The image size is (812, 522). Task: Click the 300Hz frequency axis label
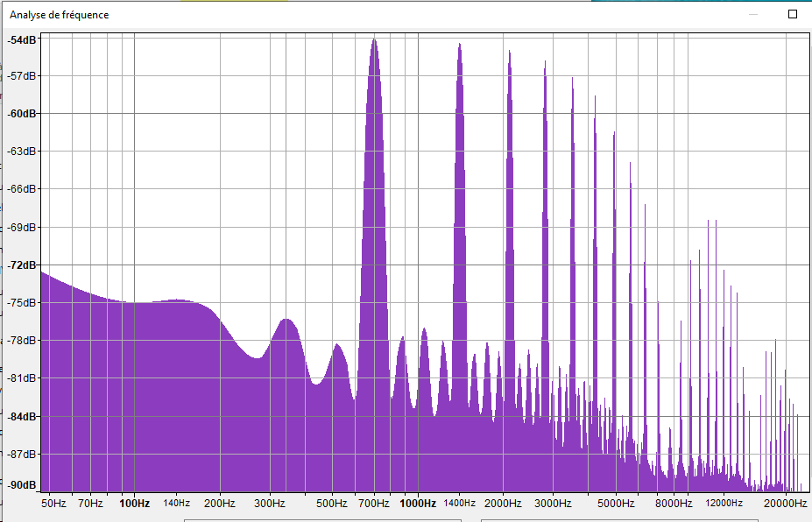pyautogui.click(x=270, y=504)
